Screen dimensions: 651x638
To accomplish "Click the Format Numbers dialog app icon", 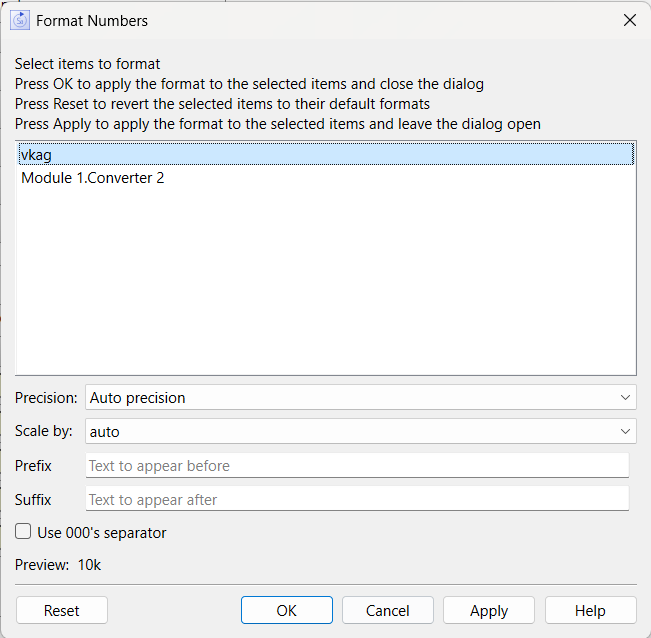I will click(20, 20).
